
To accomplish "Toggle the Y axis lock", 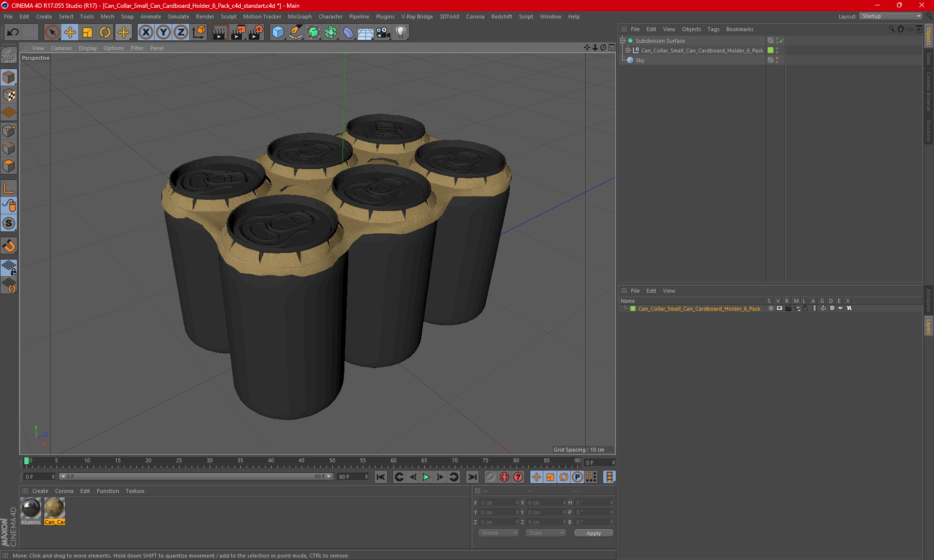I will click(x=163, y=33).
